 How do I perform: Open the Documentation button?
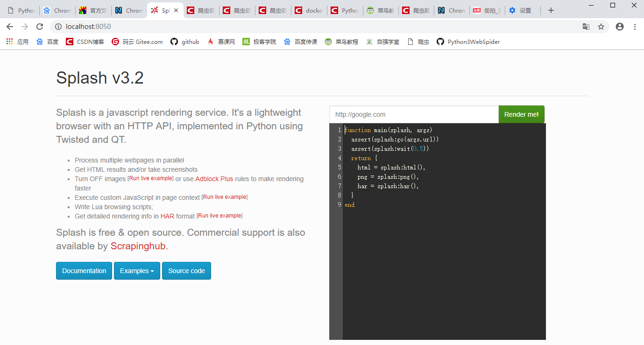84,271
